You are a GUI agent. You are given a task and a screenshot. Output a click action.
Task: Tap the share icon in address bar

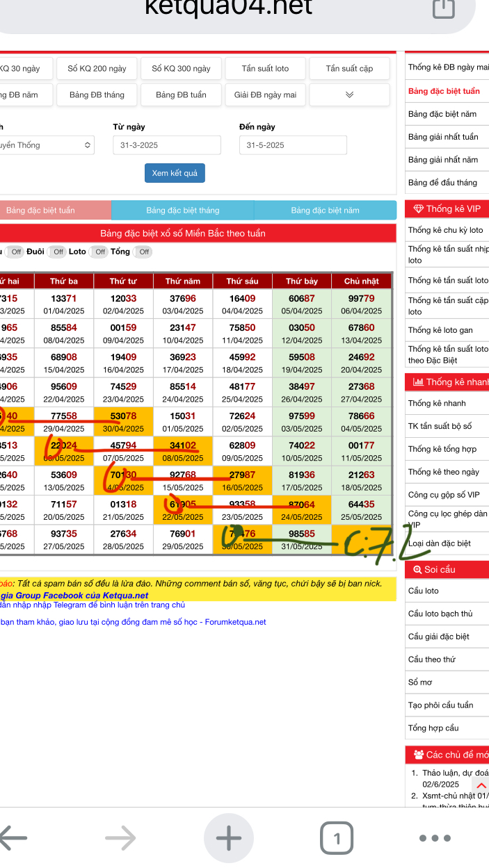click(443, 8)
